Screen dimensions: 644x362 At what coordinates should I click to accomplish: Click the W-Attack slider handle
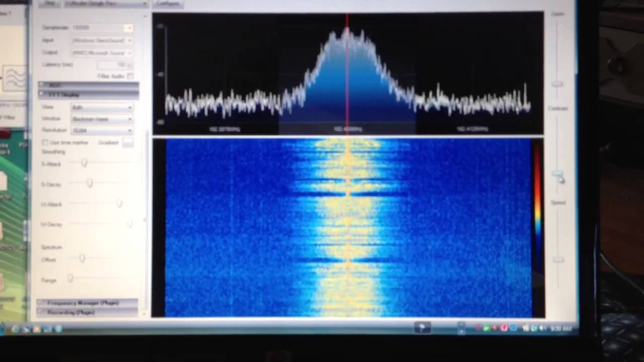[119, 203]
